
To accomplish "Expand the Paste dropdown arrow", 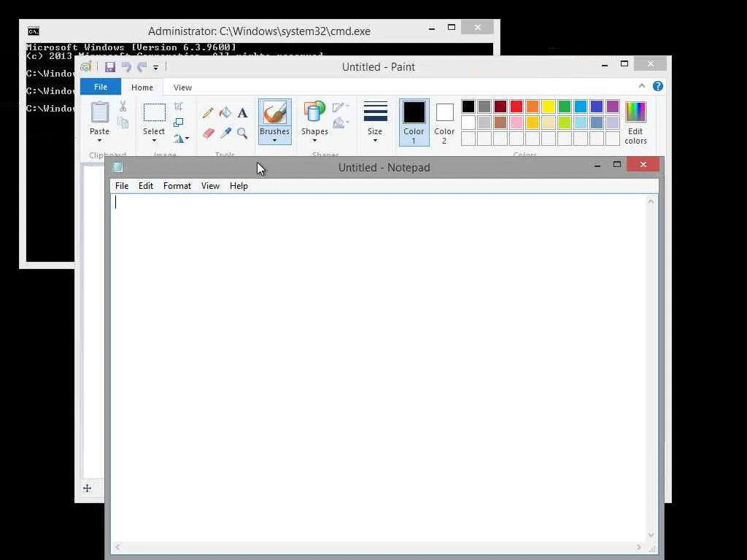I will [99, 141].
